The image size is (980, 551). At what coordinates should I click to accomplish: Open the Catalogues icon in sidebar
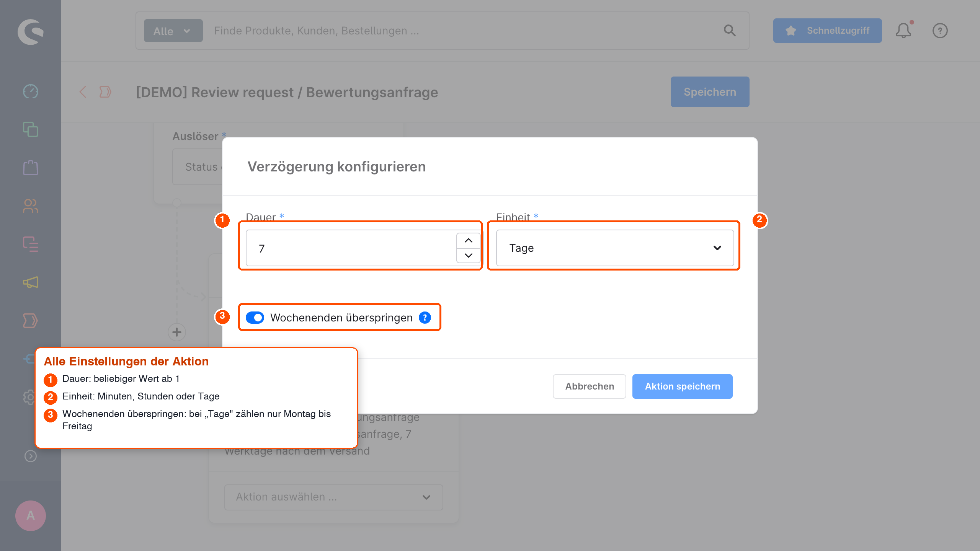(31, 129)
